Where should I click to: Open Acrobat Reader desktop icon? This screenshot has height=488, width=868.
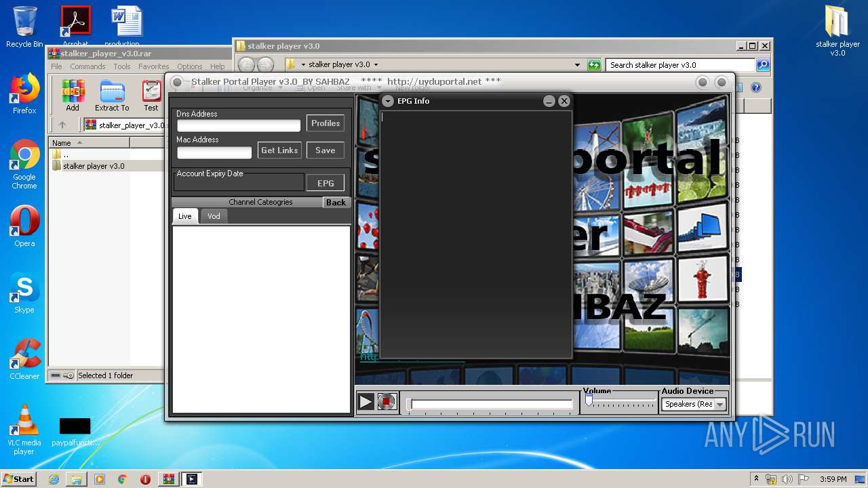coord(75,26)
